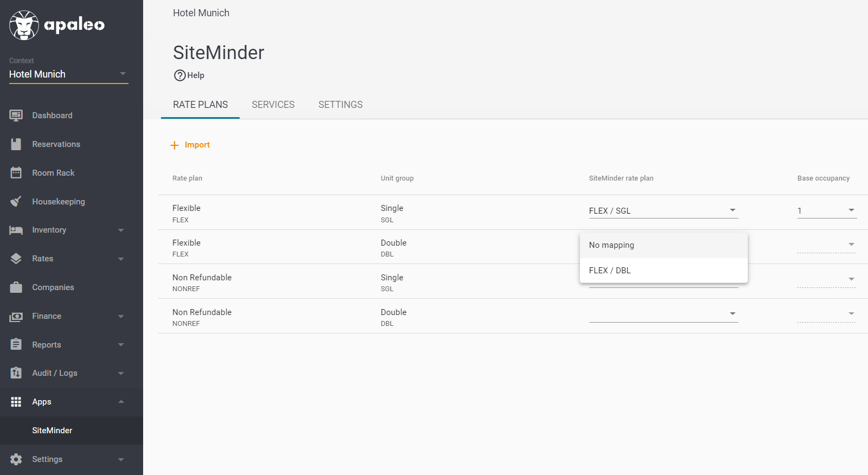Click the Housekeeping broom icon
The width and height of the screenshot is (868, 475).
pos(16,202)
